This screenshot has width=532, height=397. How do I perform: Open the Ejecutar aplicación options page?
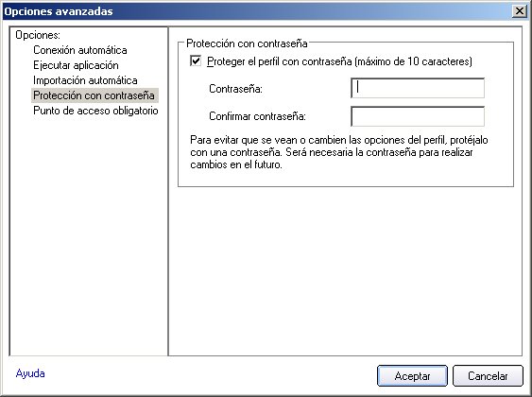pos(76,65)
